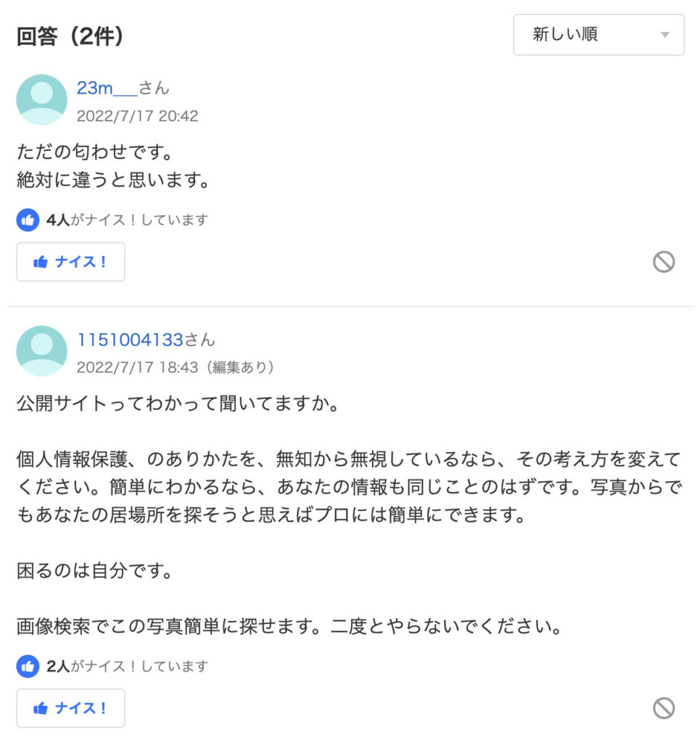Click the blue thumbs-up badge next to 4人
This screenshot has height=743, width=700.
click(x=28, y=220)
